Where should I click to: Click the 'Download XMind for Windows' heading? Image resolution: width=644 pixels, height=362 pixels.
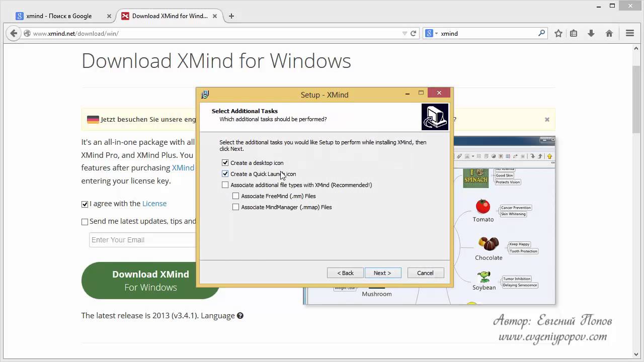click(x=216, y=61)
